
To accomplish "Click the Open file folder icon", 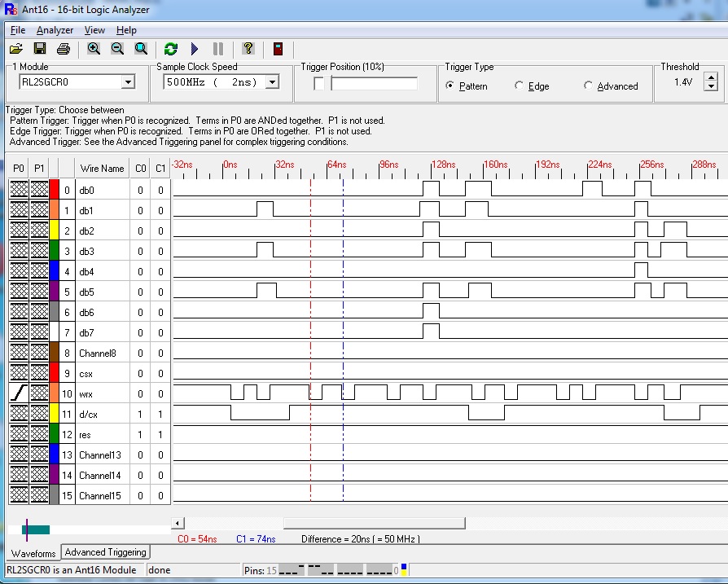I will (15, 49).
